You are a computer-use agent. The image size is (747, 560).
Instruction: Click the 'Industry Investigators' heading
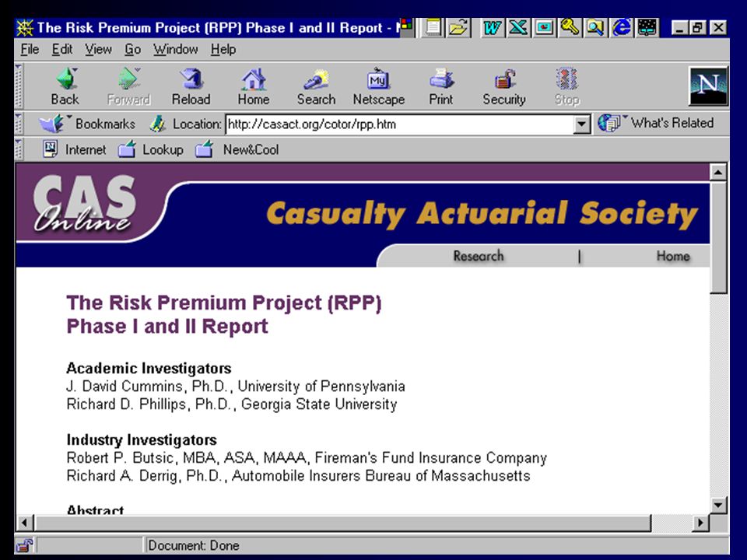[142, 440]
